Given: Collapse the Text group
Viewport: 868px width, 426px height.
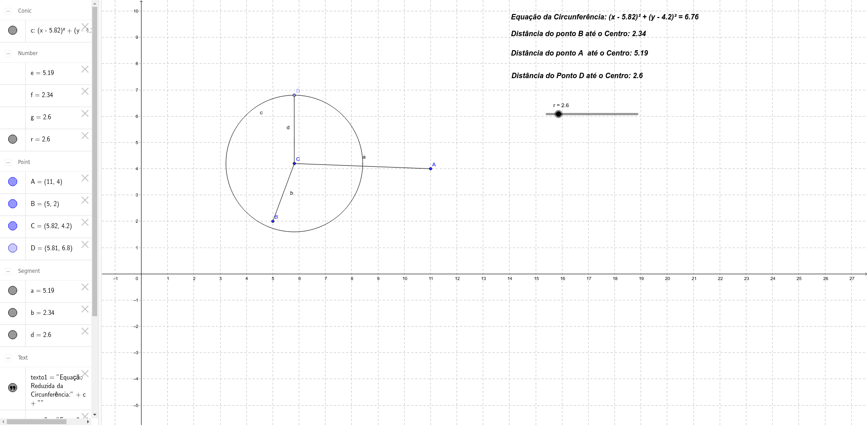Looking at the screenshot, I should coord(8,358).
